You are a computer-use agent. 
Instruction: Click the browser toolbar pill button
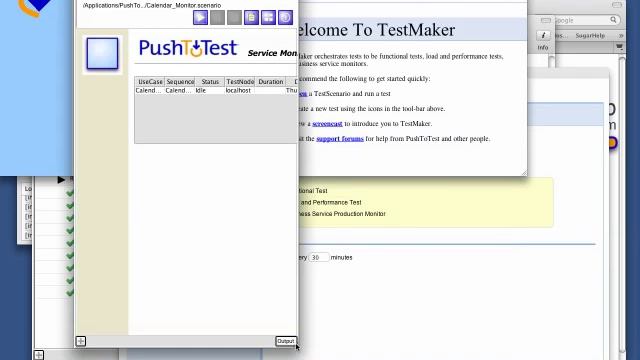coord(617,4)
